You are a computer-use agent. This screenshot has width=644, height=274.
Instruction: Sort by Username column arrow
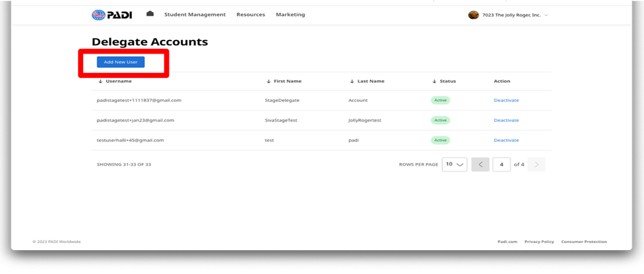(x=100, y=81)
